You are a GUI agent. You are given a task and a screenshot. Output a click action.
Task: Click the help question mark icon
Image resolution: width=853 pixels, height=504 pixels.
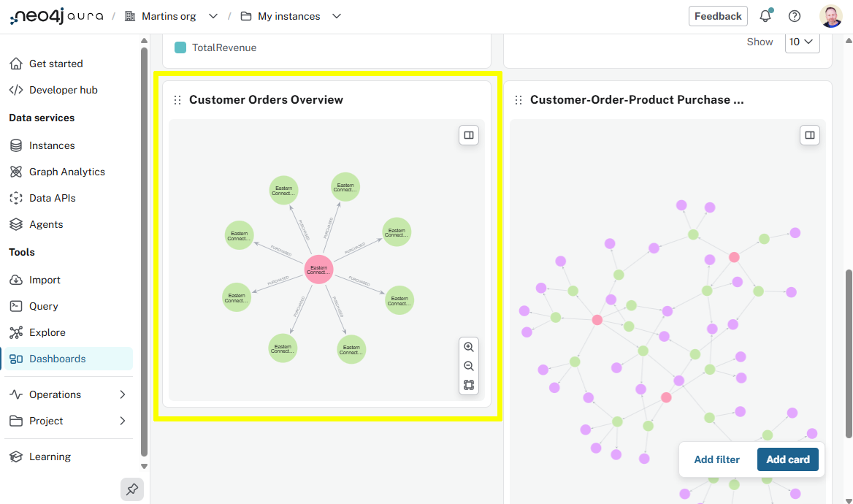[795, 15]
